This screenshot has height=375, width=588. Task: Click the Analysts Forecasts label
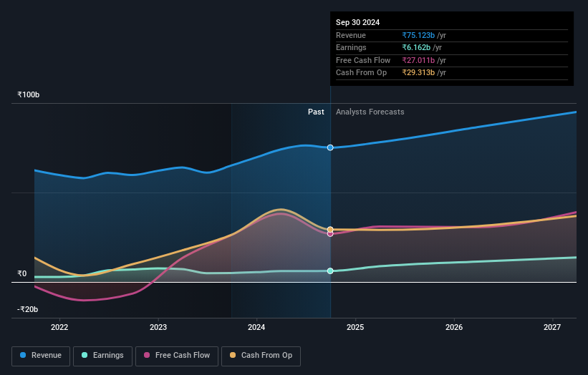coord(370,112)
